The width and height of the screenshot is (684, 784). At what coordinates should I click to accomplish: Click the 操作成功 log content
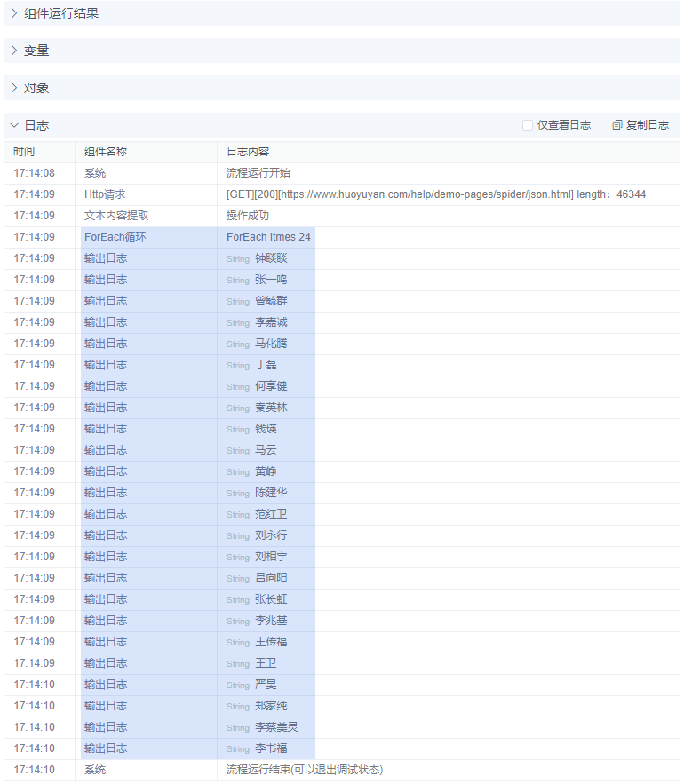click(247, 216)
